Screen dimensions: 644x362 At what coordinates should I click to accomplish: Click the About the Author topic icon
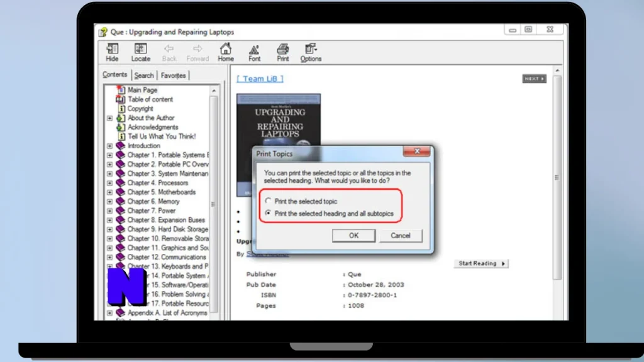[x=120, y=118]
